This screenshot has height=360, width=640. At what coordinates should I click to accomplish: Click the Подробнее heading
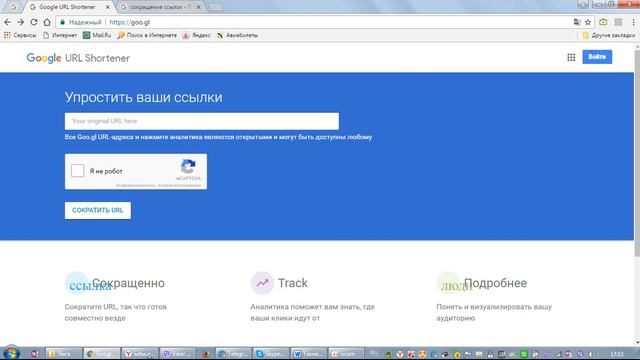[x=496, y=283]
